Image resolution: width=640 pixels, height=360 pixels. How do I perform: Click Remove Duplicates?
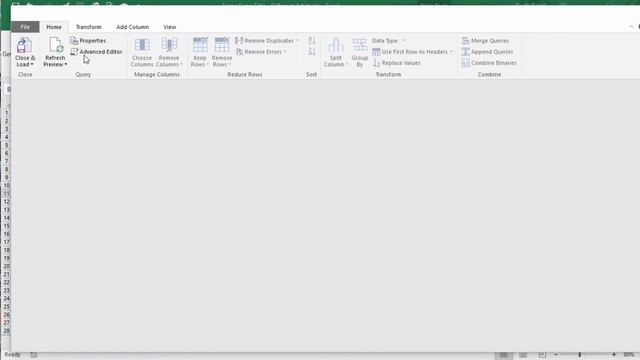pyautogui.click(x=264, y=40)
